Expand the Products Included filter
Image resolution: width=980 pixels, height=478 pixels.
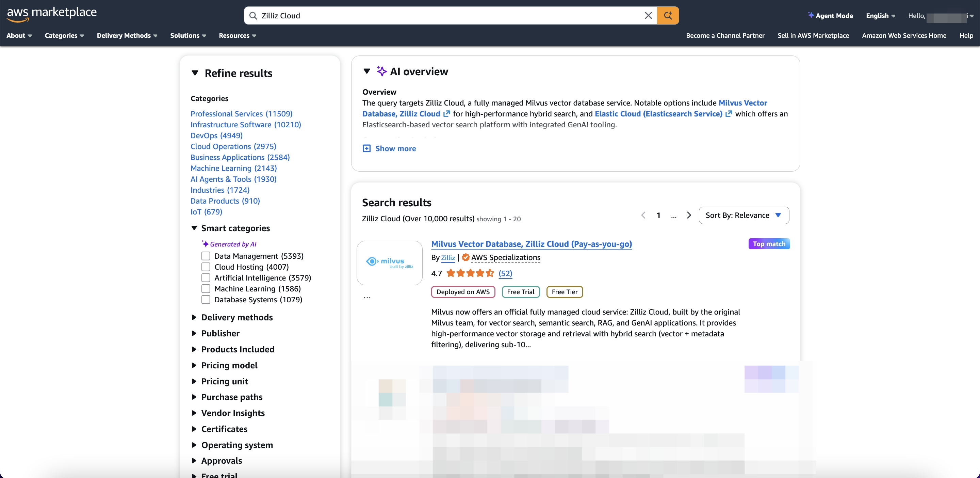(x=233, y=349)
